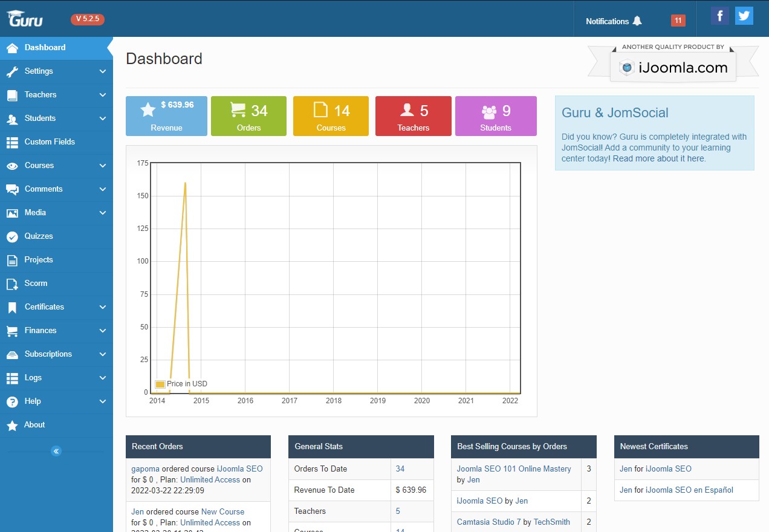Open the Dashboard menu item

(56, 48)
